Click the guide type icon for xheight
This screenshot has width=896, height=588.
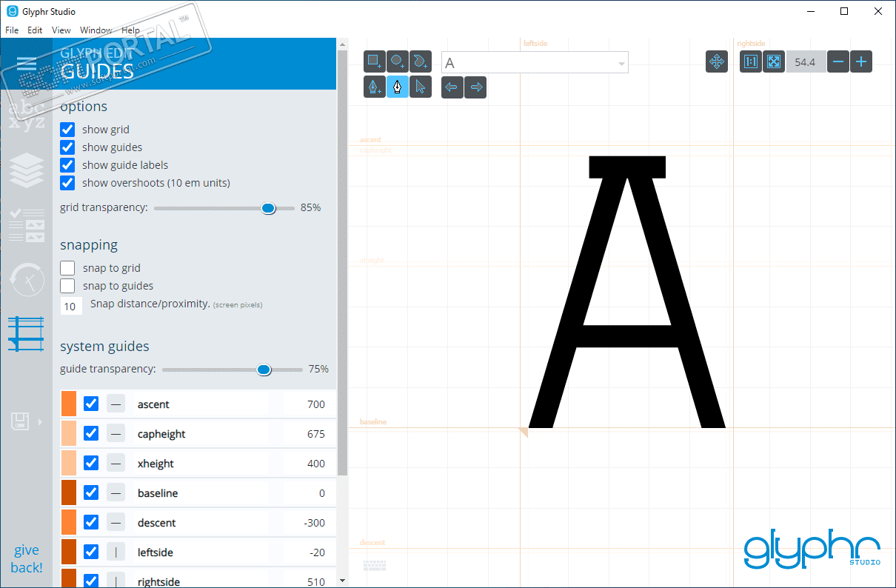[x=116, y=464]
